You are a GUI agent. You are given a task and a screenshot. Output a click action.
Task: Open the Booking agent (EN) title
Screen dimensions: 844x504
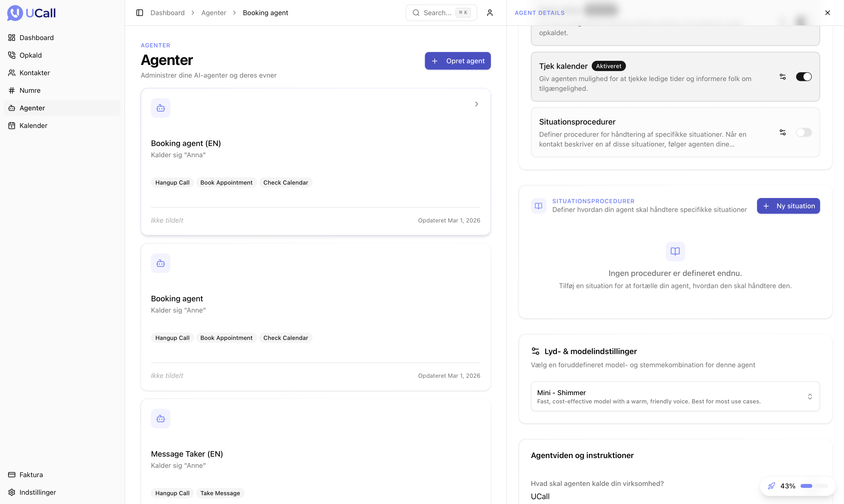(186, 143)
